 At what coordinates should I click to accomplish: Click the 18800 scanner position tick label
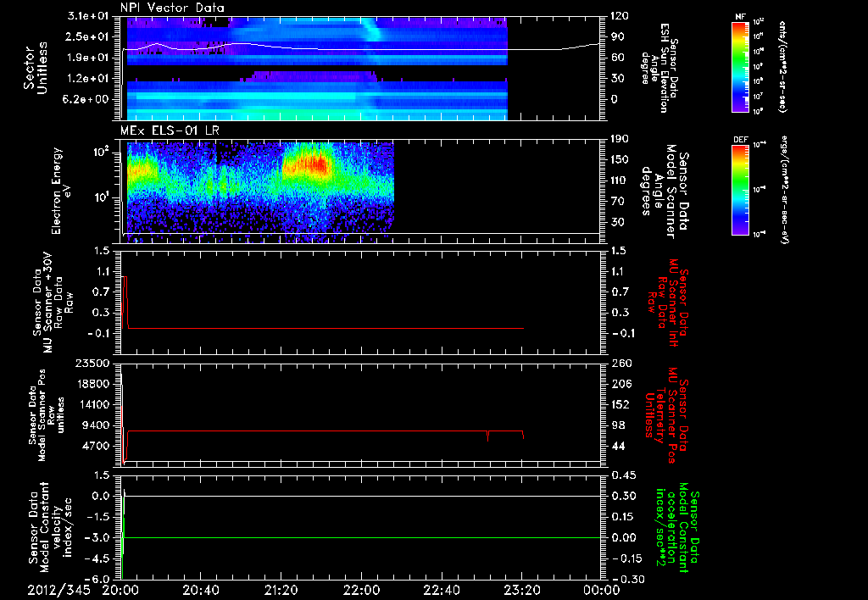92,384
